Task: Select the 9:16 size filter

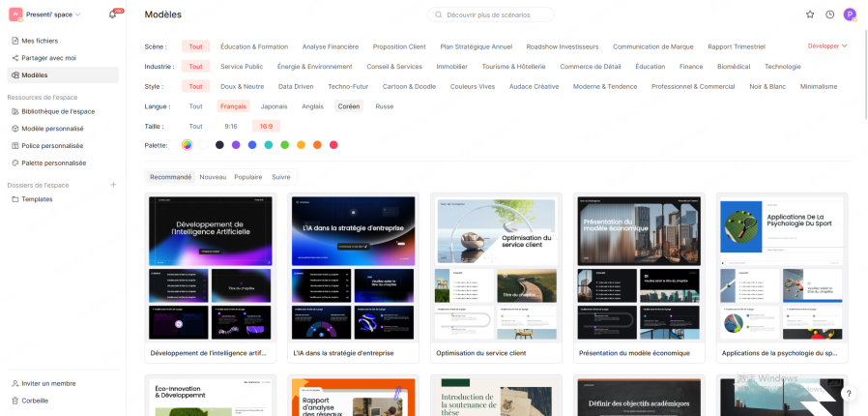Action: [x=231, y=126]
